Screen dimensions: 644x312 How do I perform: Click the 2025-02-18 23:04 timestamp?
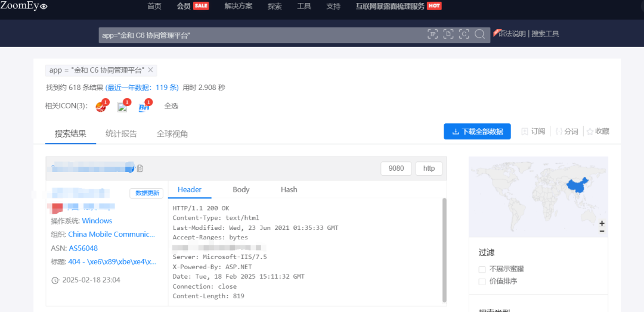pyautogui.click(x=91, y=280)
